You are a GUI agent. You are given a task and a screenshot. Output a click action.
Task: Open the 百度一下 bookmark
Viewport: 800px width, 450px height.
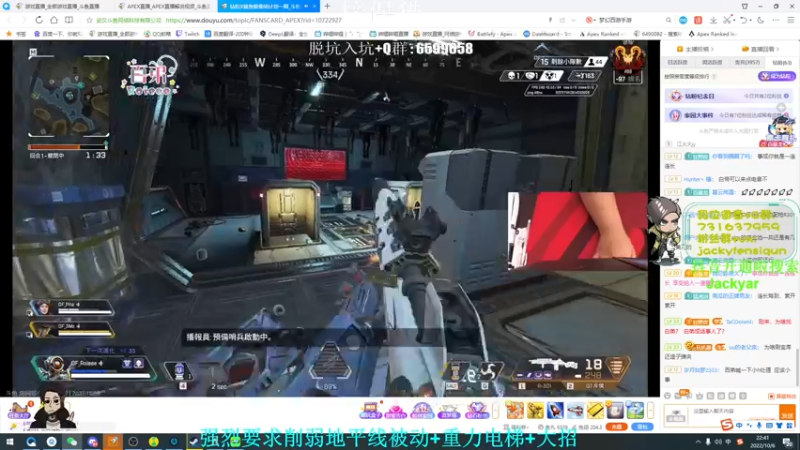pos(58,34)
